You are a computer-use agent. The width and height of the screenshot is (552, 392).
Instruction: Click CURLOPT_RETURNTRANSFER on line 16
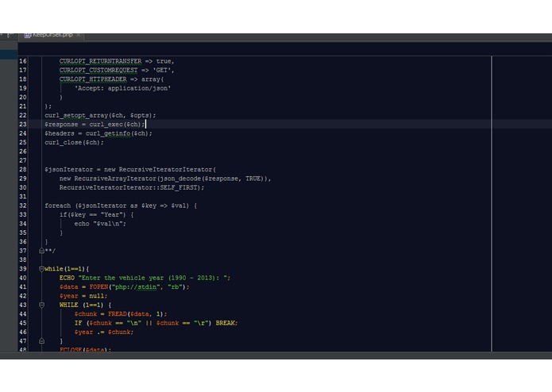pos(100,61)
